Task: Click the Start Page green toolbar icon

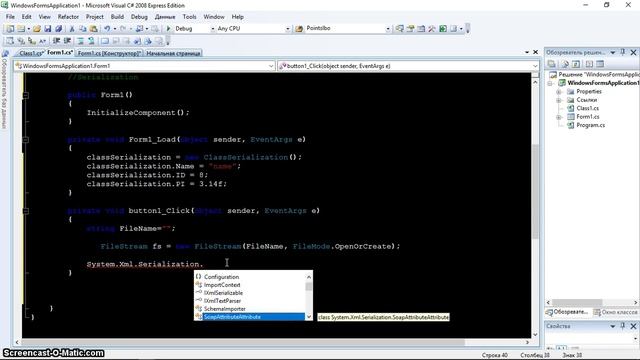Action: click(443, 29)
